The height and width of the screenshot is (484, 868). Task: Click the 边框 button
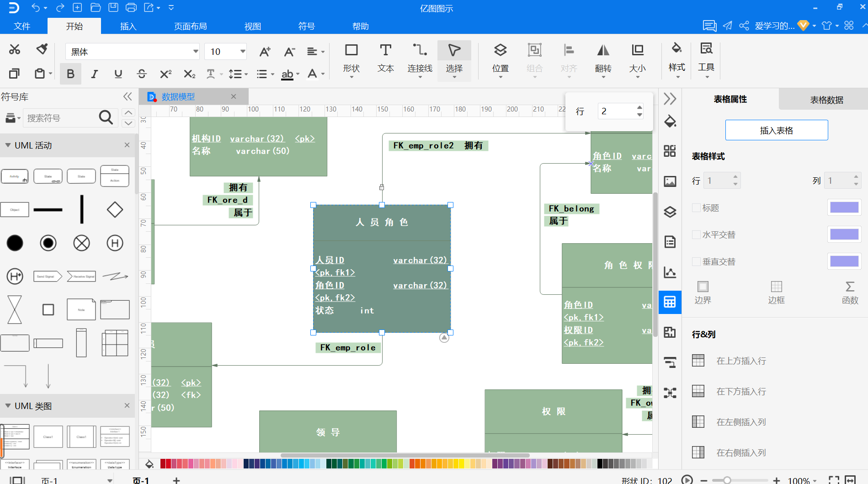[x=776, y=293]
